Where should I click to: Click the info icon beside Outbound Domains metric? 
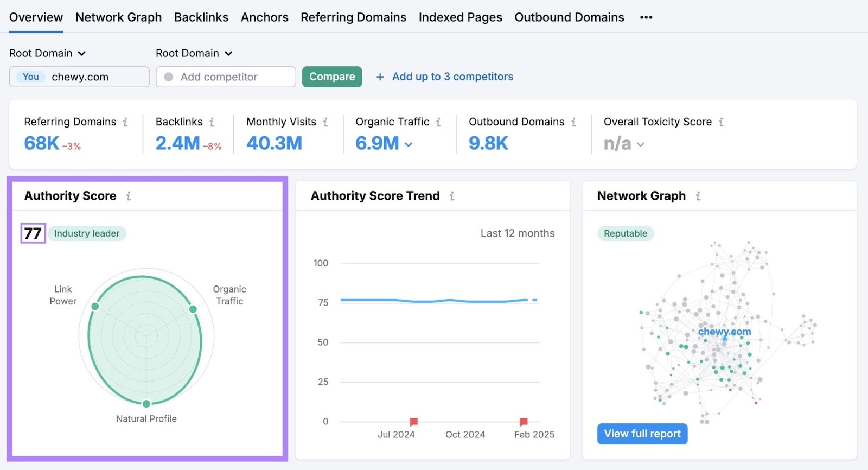(x=573, y=122)
